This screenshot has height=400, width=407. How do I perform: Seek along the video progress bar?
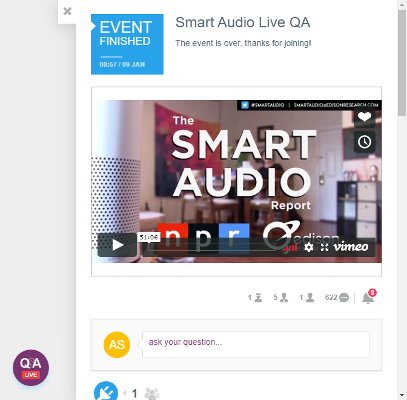pyautogui.click(x=213, y=247)
